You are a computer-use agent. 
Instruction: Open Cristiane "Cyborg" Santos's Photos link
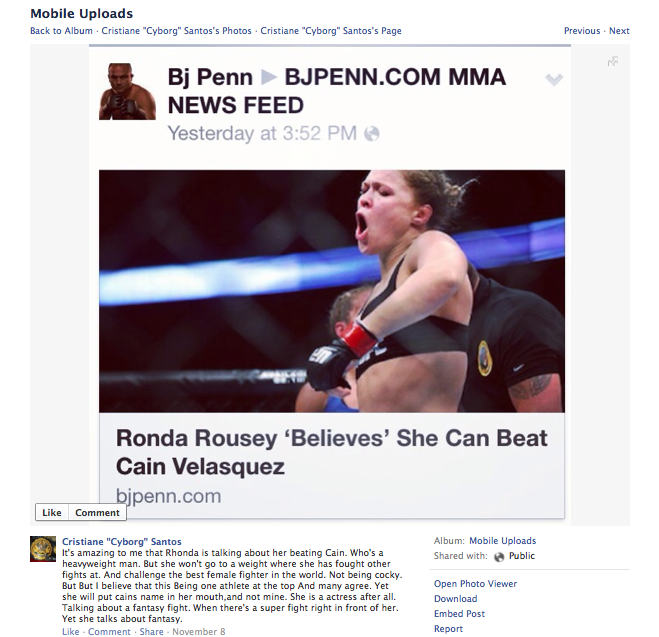tap(177, 31)
